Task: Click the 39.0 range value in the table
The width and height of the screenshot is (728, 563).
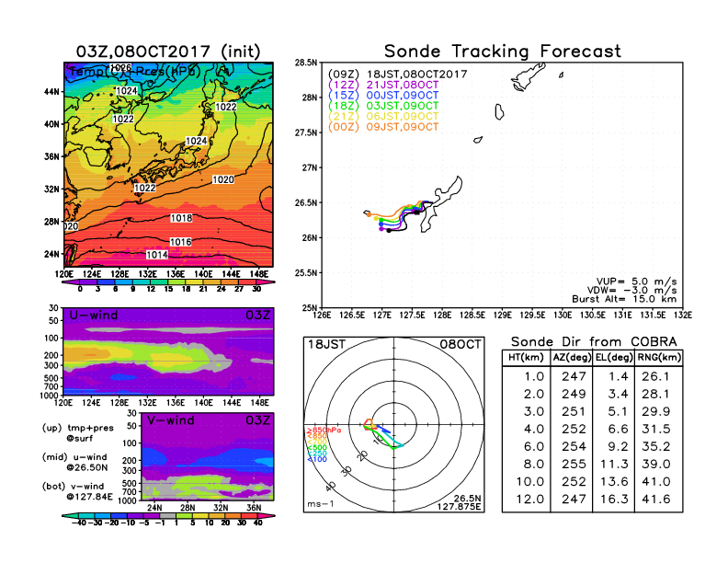Action: [655, 465]
